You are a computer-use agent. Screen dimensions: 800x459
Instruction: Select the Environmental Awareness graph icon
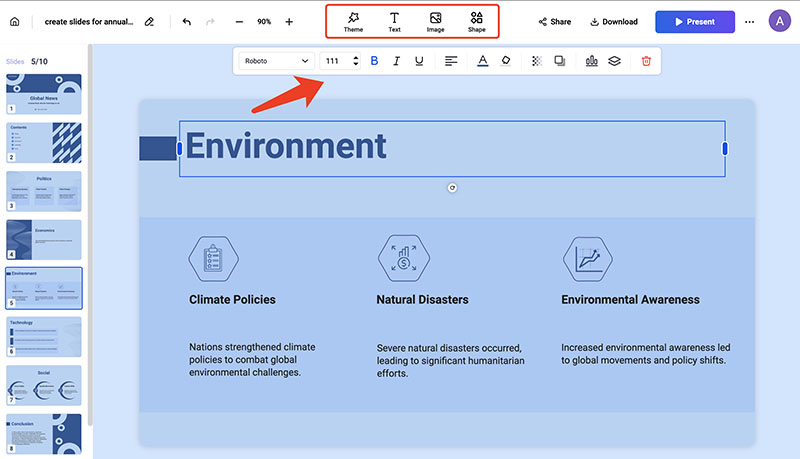click(588, 259)
